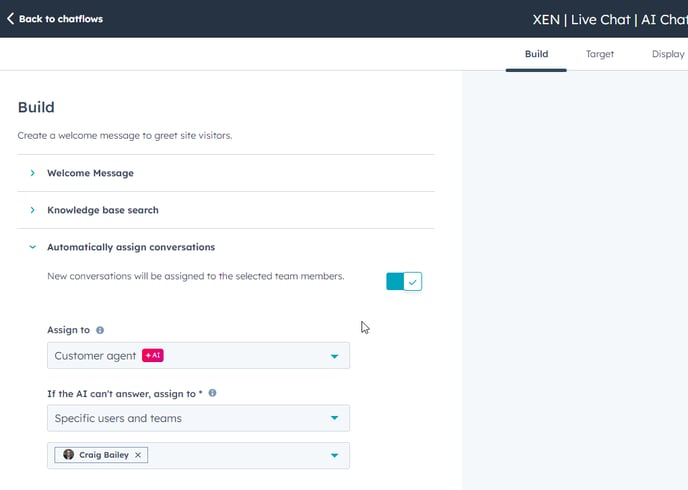
Task: Open the Display tab
Action: (x=667, y=54)
